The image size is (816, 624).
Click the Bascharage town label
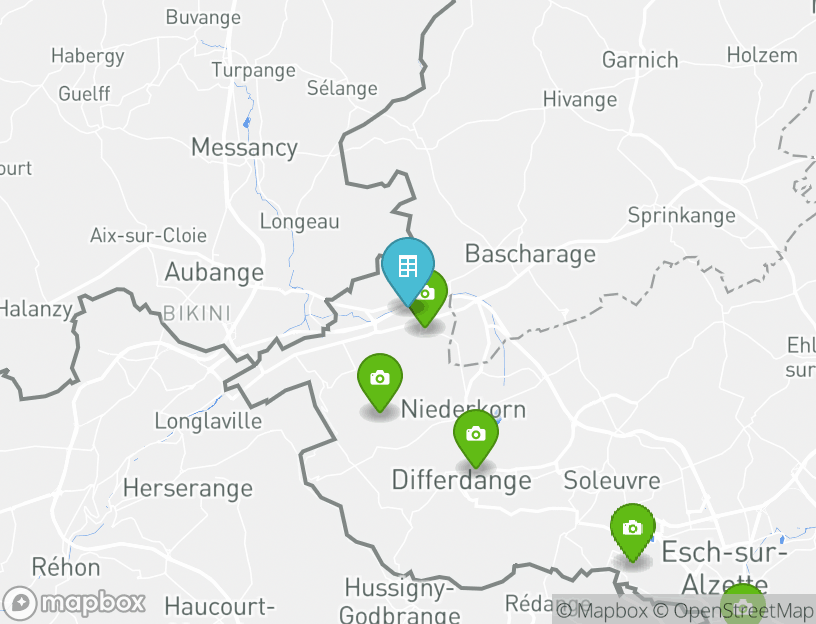coord(530,254)
